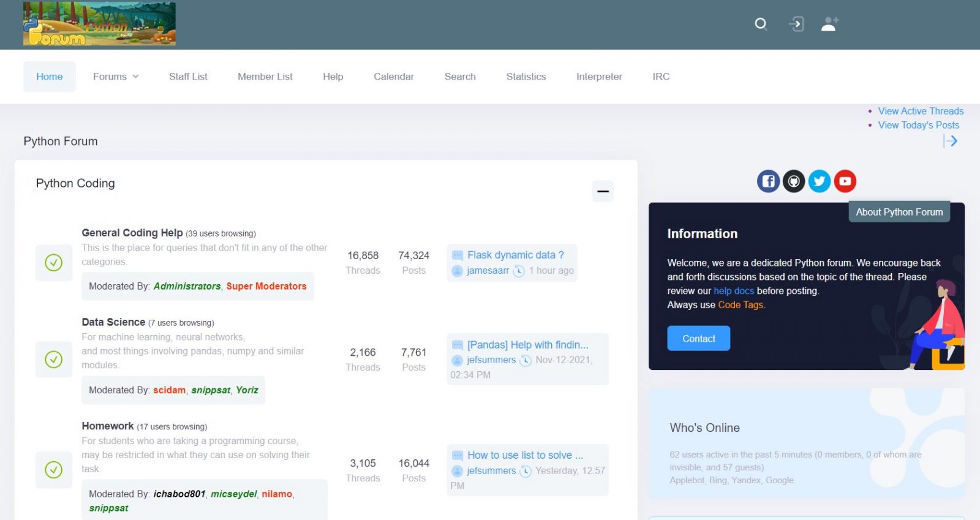This screenshot has height=520, width=980.
Task: Collapse the sidebar using the arrow toggle
Action: (x=950, y=141)
